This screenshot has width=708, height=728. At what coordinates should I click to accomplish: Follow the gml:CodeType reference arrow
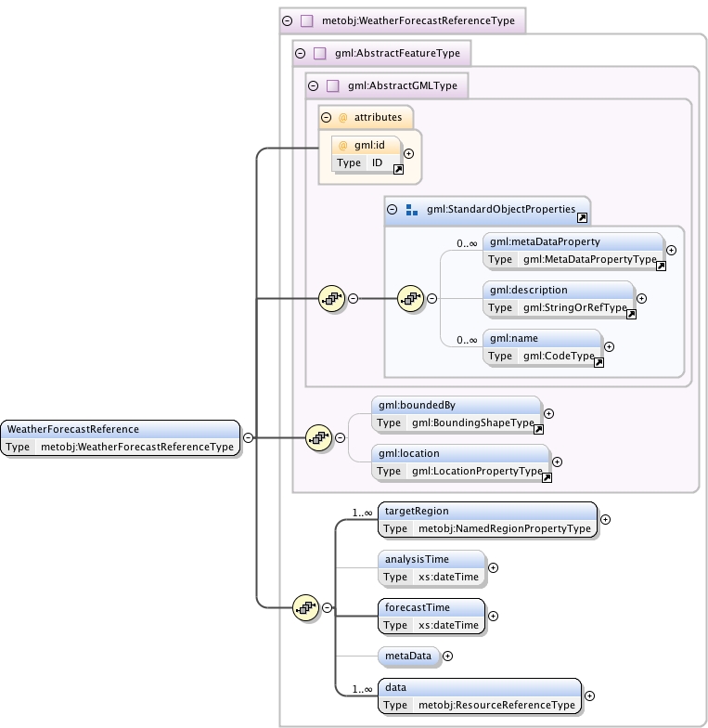(x=599, y=362)
